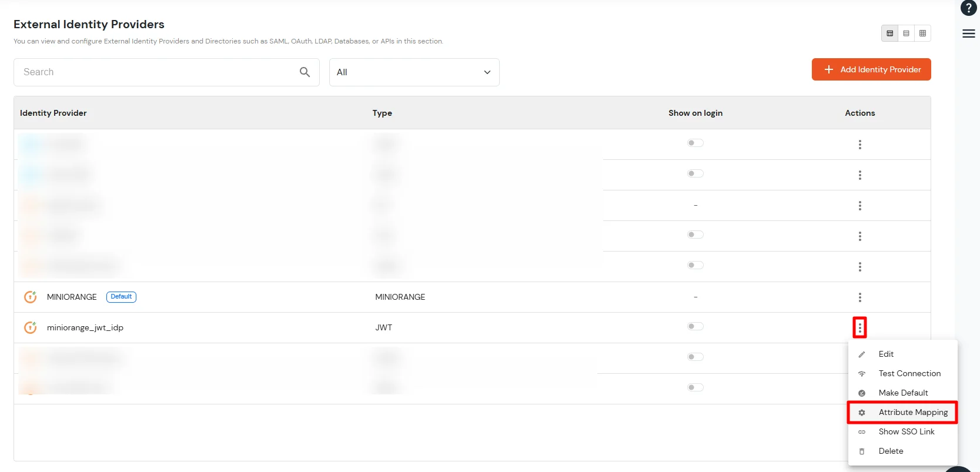
Task: Open the help question mark icon
Action: (968, 8)
